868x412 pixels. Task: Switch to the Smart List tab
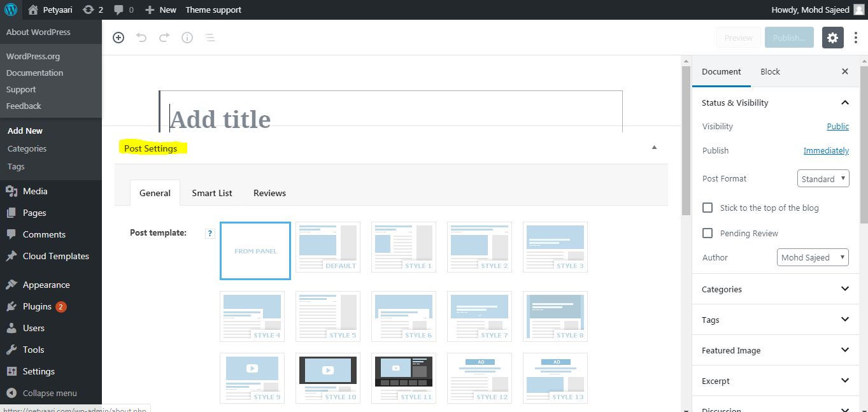212,193
